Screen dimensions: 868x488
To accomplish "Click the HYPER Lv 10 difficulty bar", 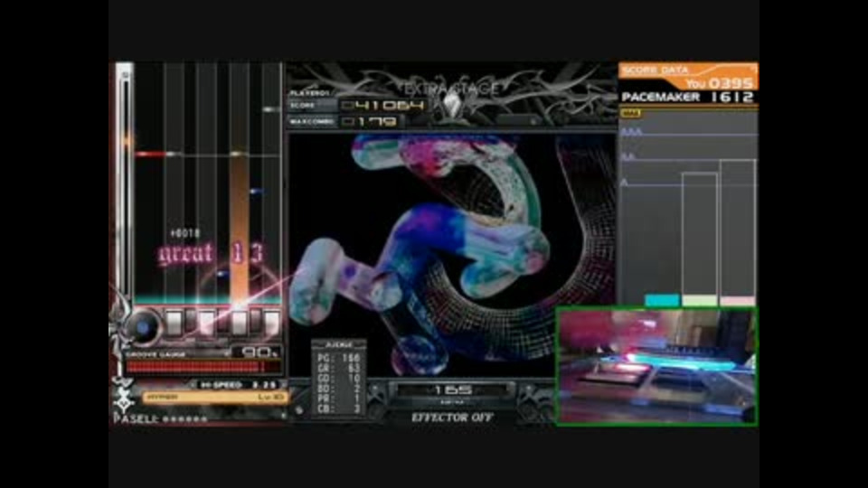I will coord(214,398).
